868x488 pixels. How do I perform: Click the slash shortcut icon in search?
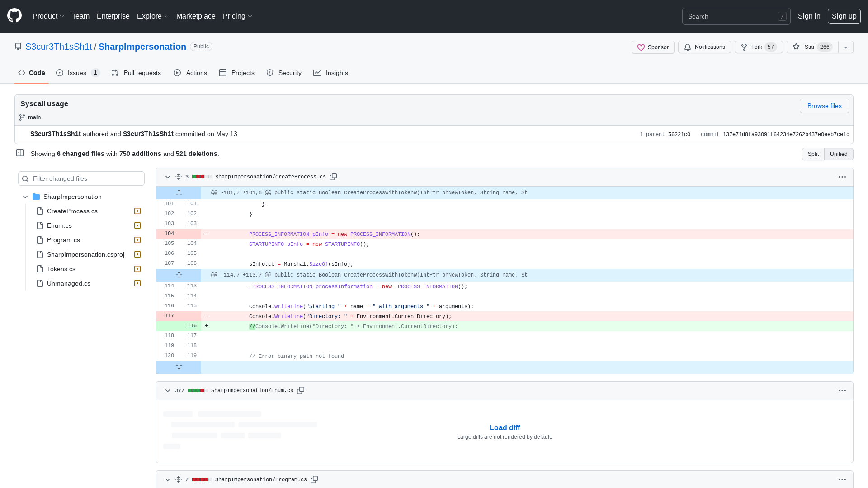click(x=782, y=16)
